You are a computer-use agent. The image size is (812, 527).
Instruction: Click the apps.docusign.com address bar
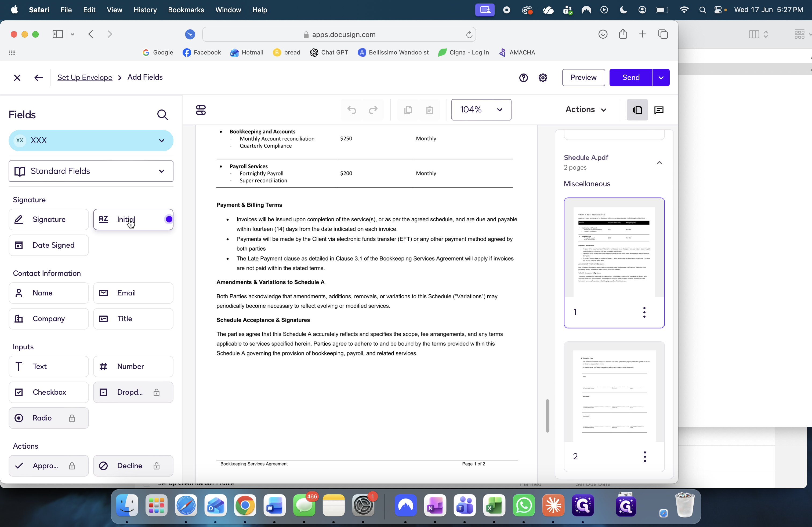pyautogui.click(x=339, y=34)
